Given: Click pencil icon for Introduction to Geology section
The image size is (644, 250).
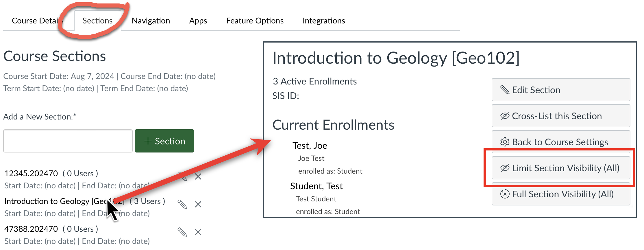Looking at the screenshot, I should pos(182,204).
